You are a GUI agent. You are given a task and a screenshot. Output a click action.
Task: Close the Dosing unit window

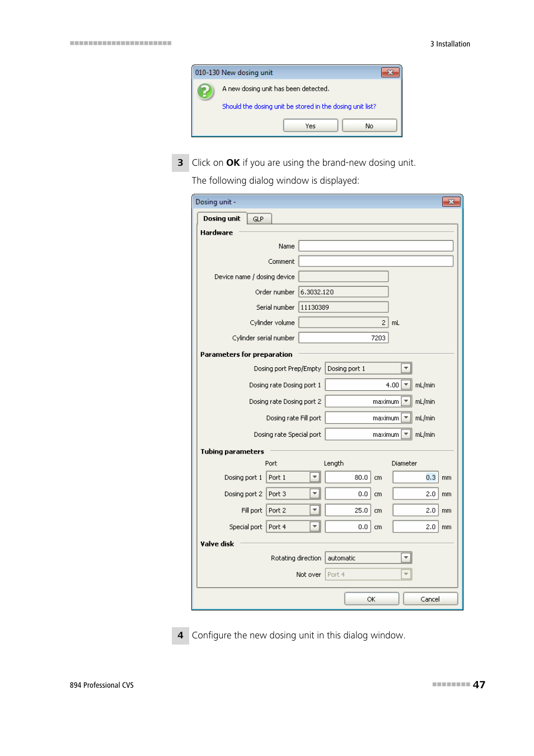(x=451, y=202)
